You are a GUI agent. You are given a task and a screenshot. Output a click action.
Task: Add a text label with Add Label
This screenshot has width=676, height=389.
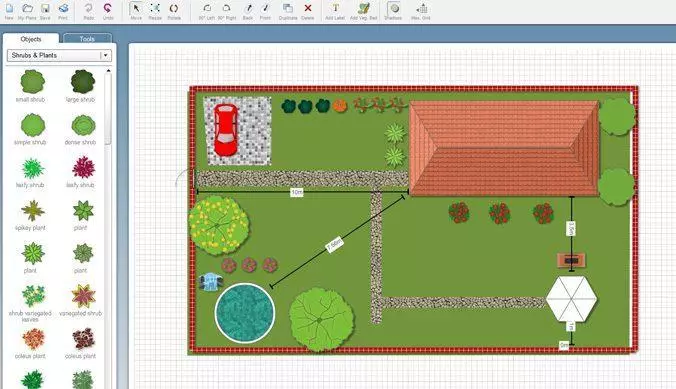[335, 12]
